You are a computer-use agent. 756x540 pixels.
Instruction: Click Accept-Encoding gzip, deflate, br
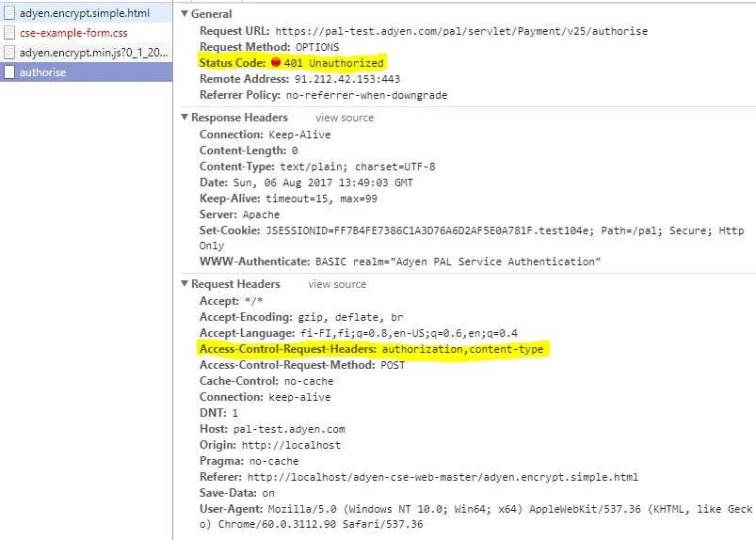(x=350, y=317)
